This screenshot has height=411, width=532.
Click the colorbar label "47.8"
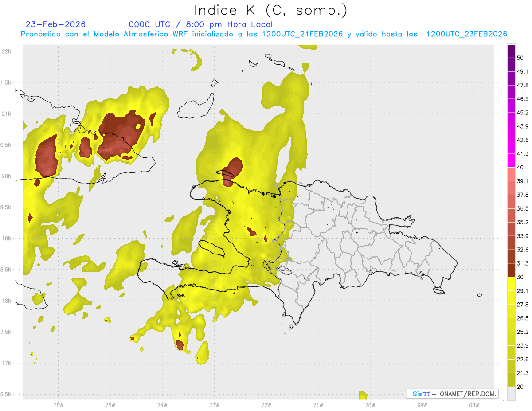[523, 85]
